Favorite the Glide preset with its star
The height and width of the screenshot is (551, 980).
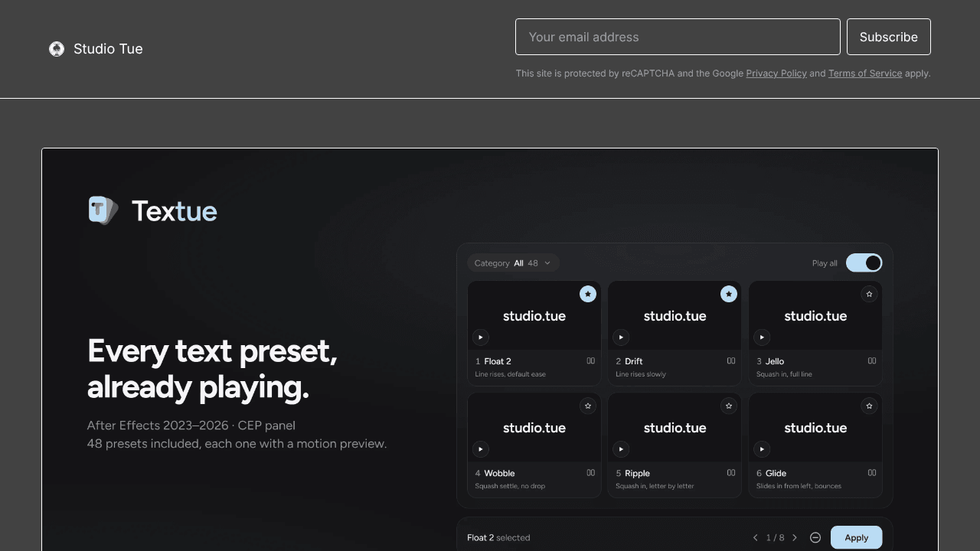click(x=869, y=406)
